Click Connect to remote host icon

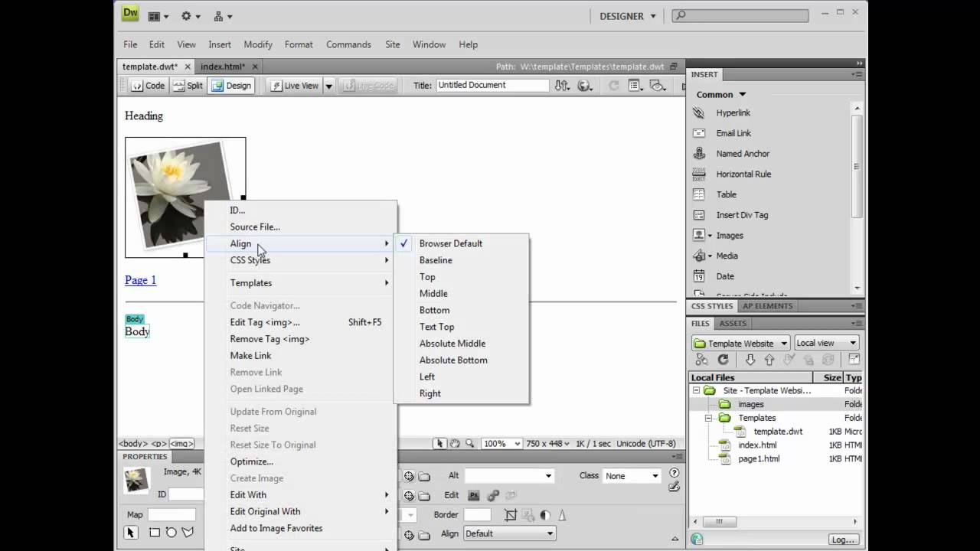(701, 360)
